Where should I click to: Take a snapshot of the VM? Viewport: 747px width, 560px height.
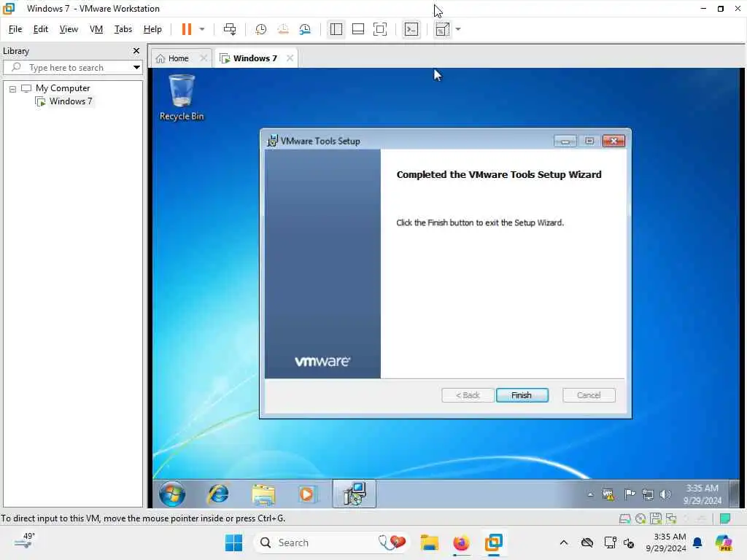pos(260,29)
